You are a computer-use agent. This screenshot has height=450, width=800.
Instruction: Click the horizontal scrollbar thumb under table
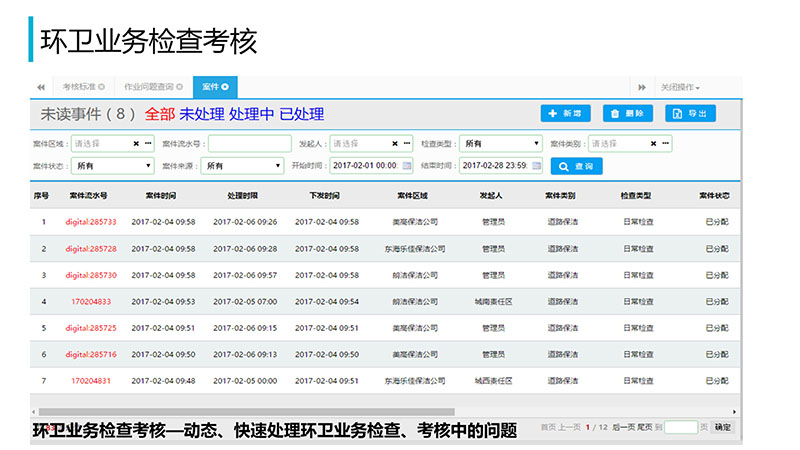[246, 412]
